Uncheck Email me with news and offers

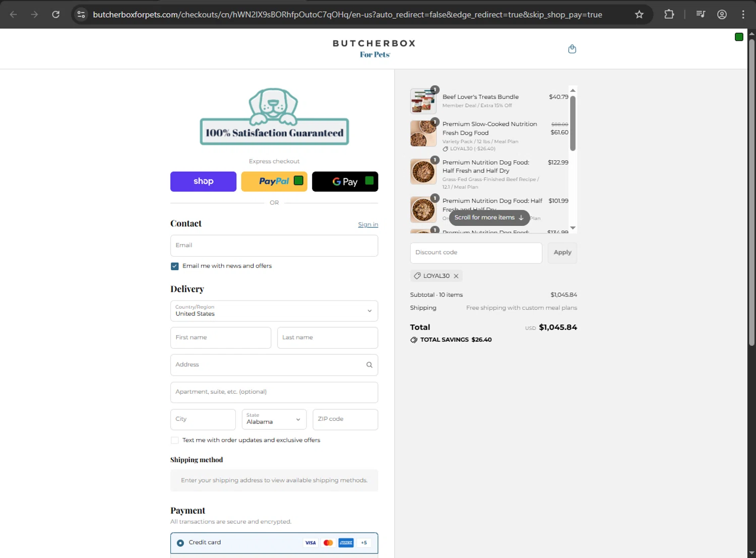tap(175, 266)
